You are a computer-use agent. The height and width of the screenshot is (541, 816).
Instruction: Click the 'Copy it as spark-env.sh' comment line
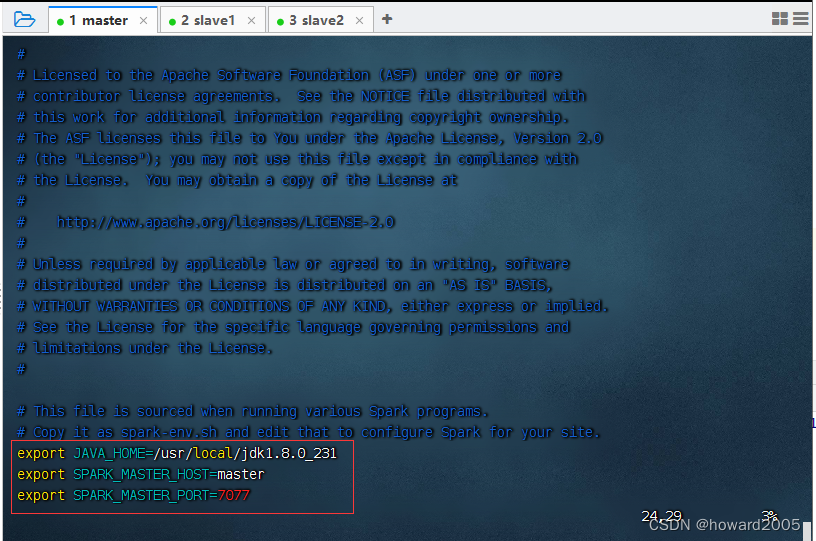(x=309, y=432)
